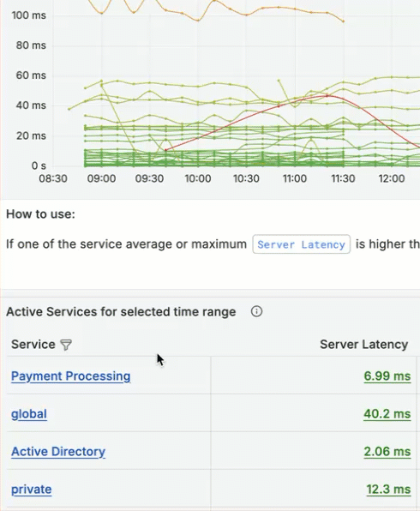420x511 pixels.
Task: Click the 11:30 time axis label
Action: click(x=343, y=178)
